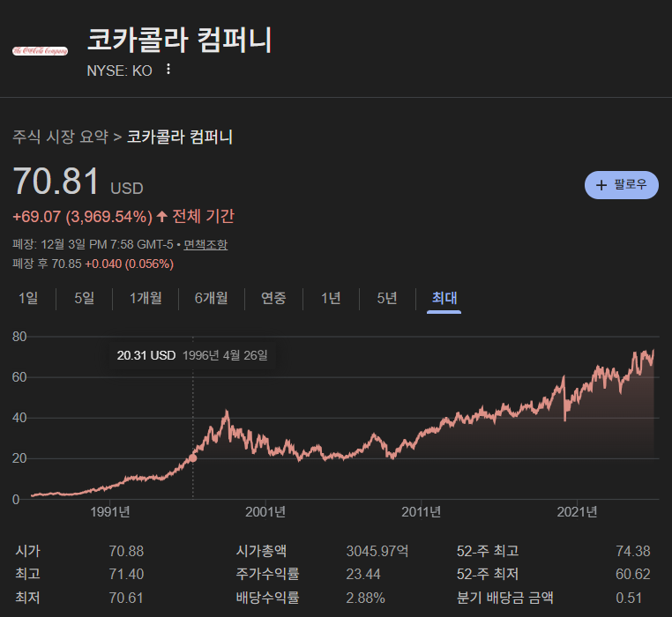Click the 분기 배당금 금액 label
This screenshot has height=617, width=672.
click(x=504, y=598)
